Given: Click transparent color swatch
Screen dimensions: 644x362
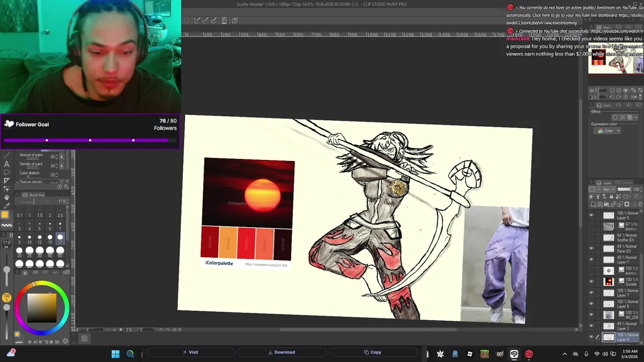Looking at the screenshot, I should click(x=7, y=225).
